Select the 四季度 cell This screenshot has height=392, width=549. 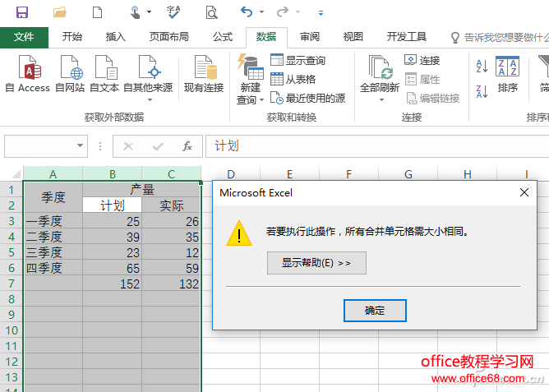(53, 268)
